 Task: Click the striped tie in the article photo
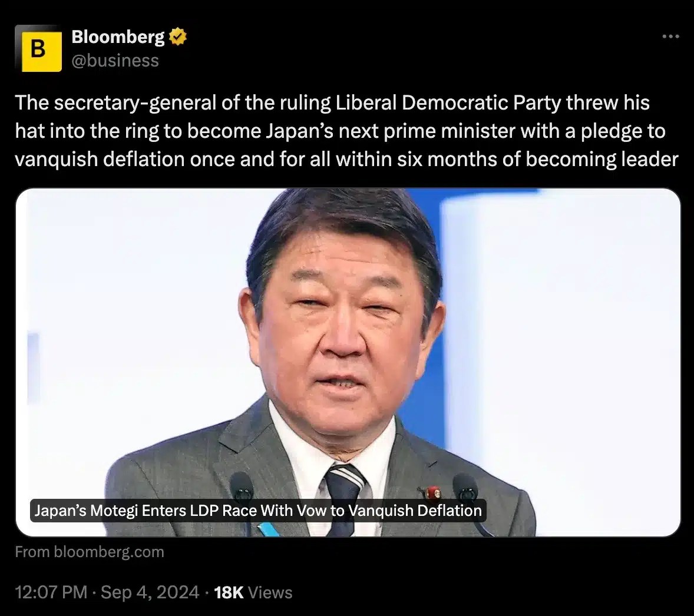coord(344,494)
